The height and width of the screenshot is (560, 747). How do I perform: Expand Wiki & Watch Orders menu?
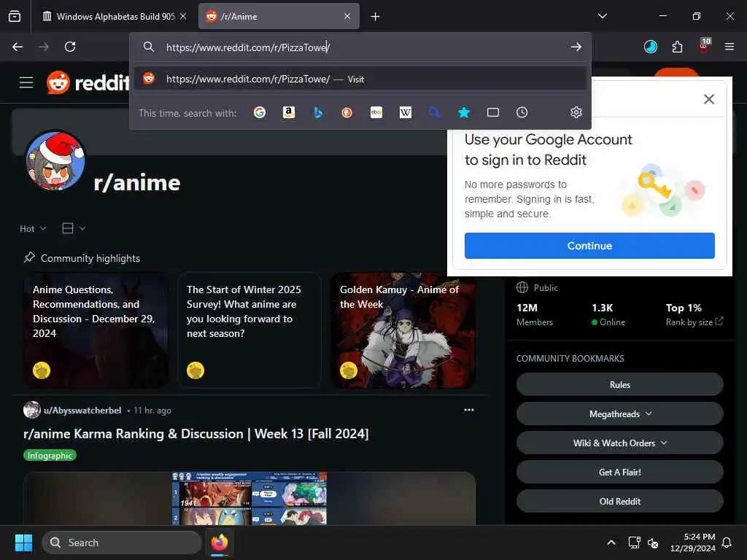click(x=620, y=443)
